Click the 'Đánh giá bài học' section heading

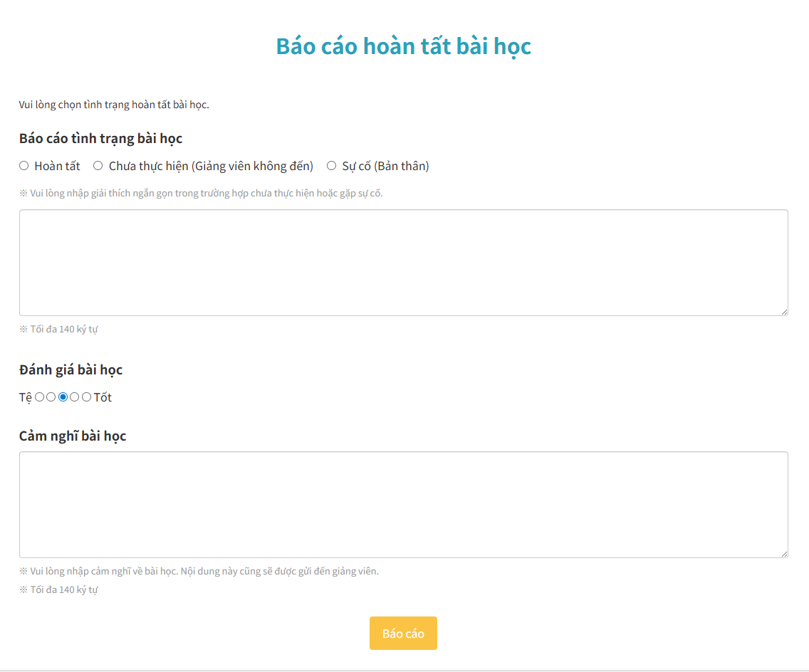(x=71, y=369)
